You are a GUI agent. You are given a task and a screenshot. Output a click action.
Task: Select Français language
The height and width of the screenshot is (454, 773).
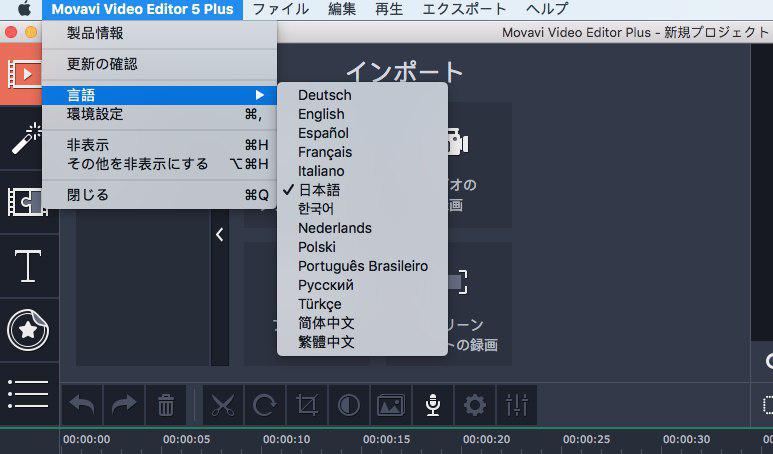362,152
